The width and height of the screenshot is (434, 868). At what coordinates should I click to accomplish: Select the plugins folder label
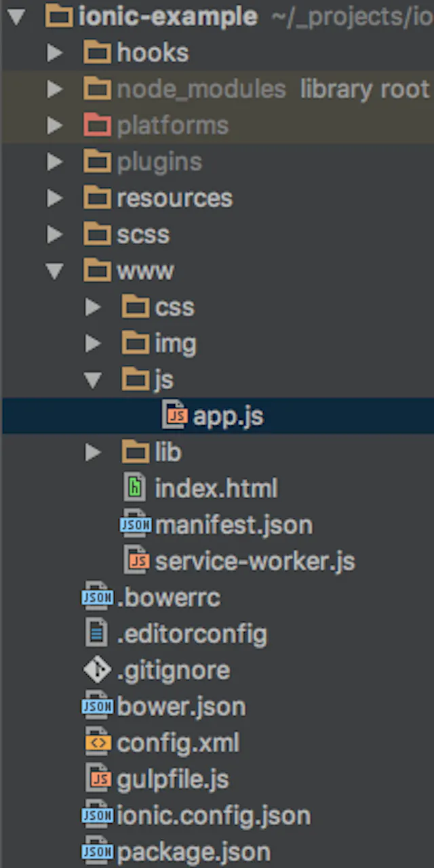pyautogui.click(x=159, y=163)
